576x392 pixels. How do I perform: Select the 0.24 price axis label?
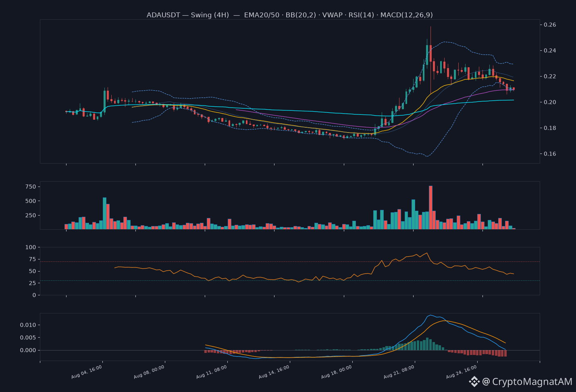[x=550, y=51]
